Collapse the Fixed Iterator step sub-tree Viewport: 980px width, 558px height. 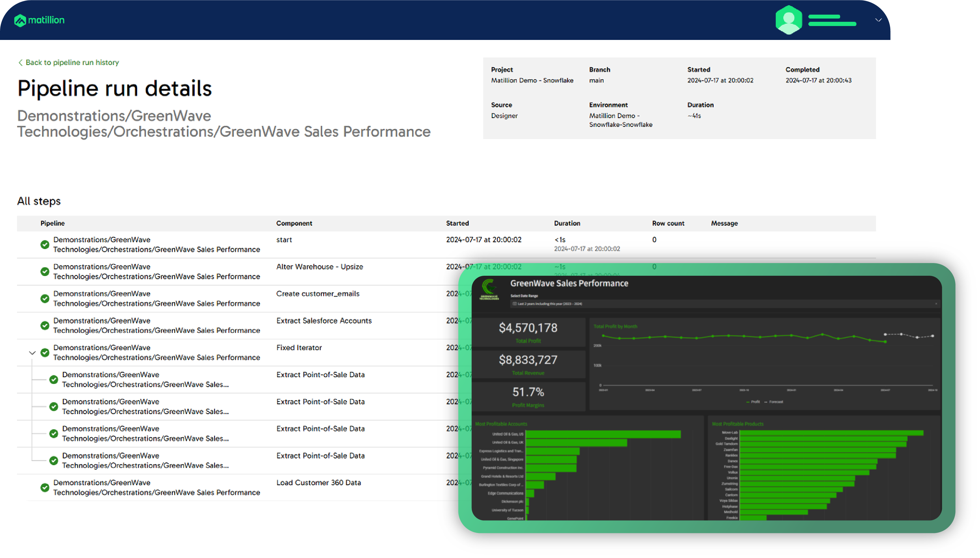[x=32, y=352]
